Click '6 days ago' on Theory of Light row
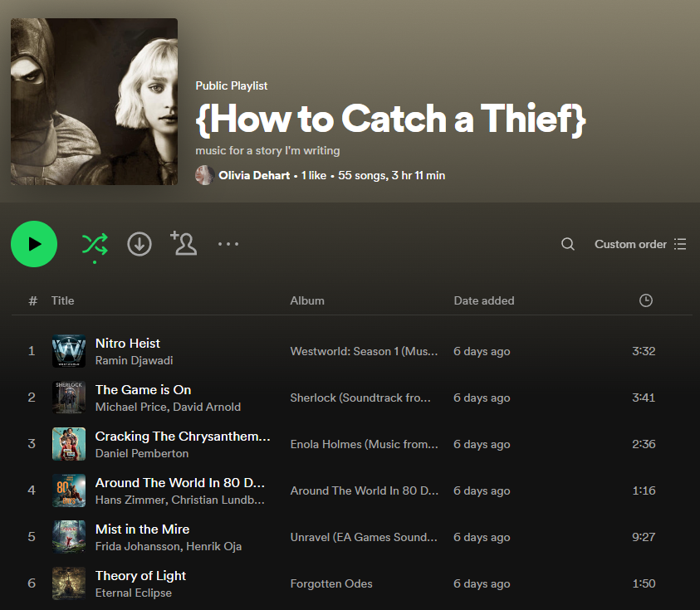Screen dimensions: 700x610 (x=482, y=583)
